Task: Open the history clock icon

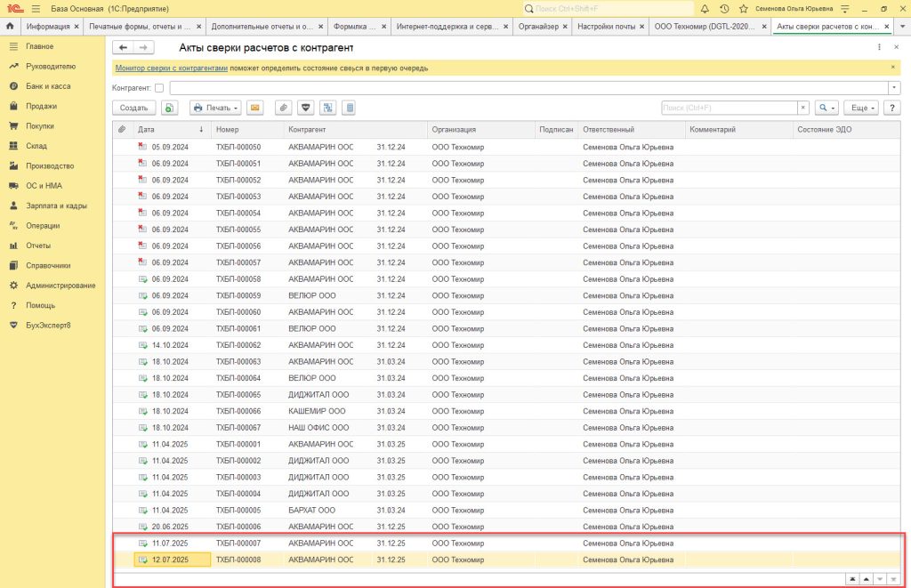Action: point(724,9)
